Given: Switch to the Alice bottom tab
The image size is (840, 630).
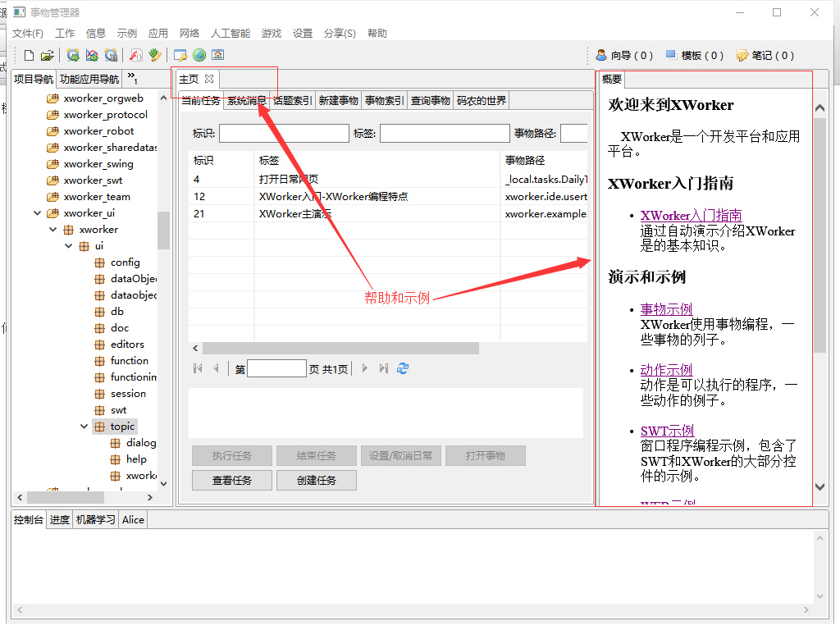Looking at the screenshot, I should pos(133,519).
